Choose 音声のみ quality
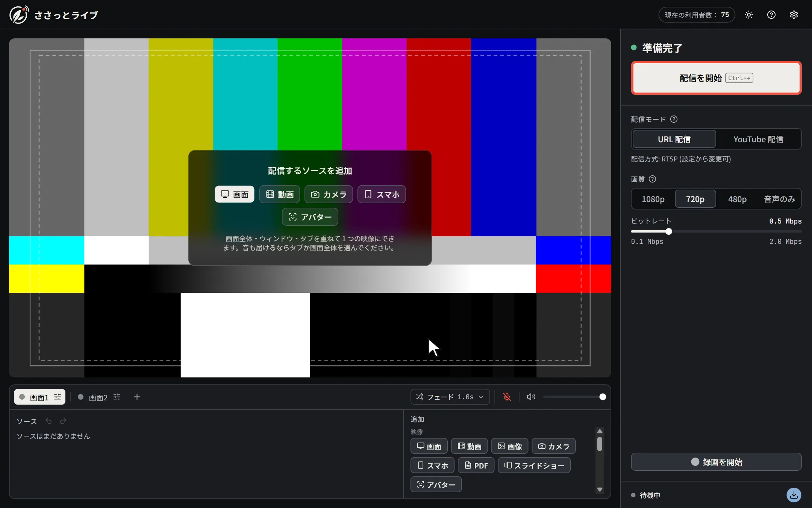Screen dimensions: 812x508 point(779,199)
